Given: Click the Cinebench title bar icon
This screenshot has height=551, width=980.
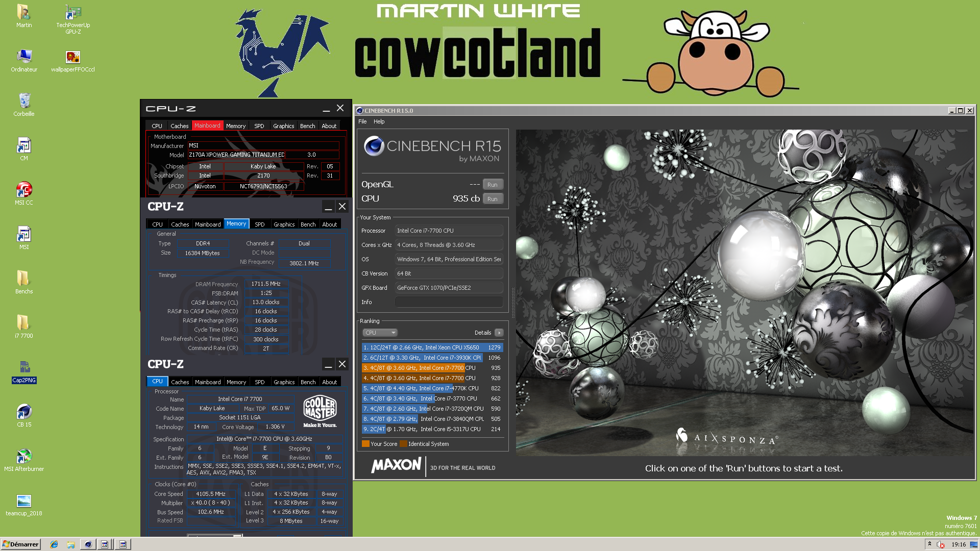Looking at the screenshot, I should (360, 111).
